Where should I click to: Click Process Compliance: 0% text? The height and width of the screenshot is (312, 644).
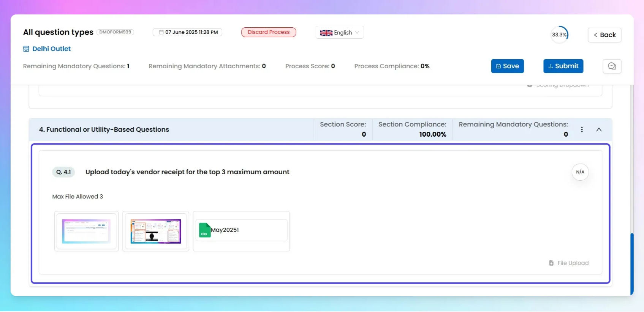point(392,66)
